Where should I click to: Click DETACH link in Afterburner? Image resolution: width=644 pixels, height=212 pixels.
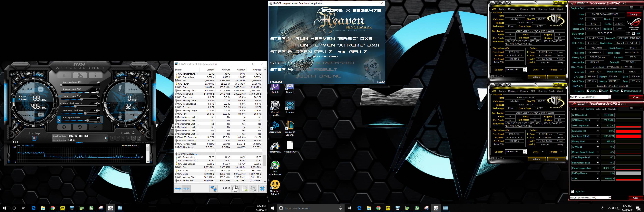[x=79, y=143]
